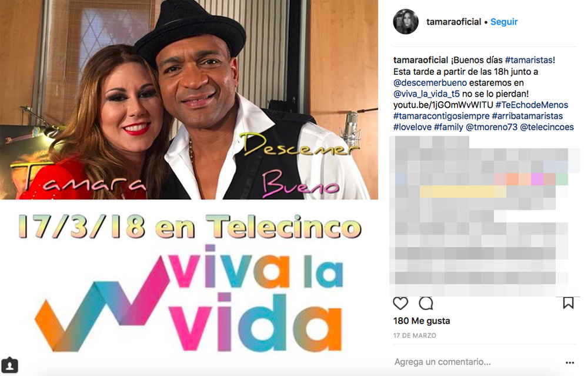Open the #family hashtag
Image resolution: width=588 pixels, height=376 pixels.
coord(449,127)
